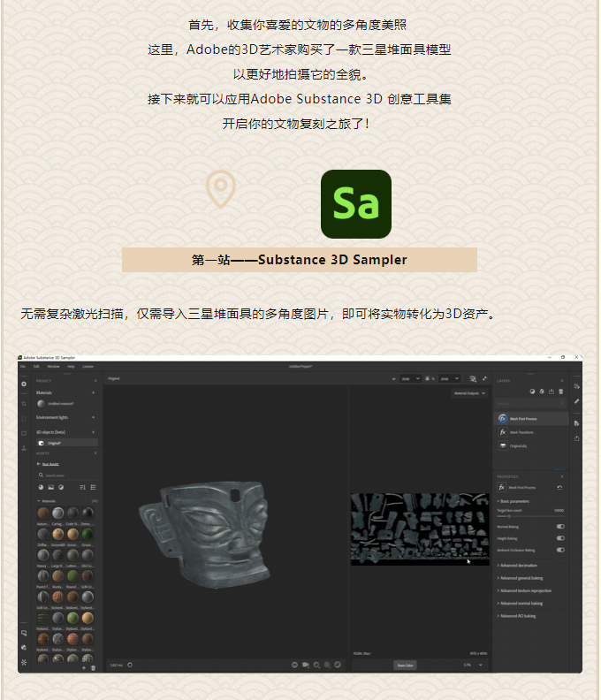Close the Layers panel

pos(562,381)
